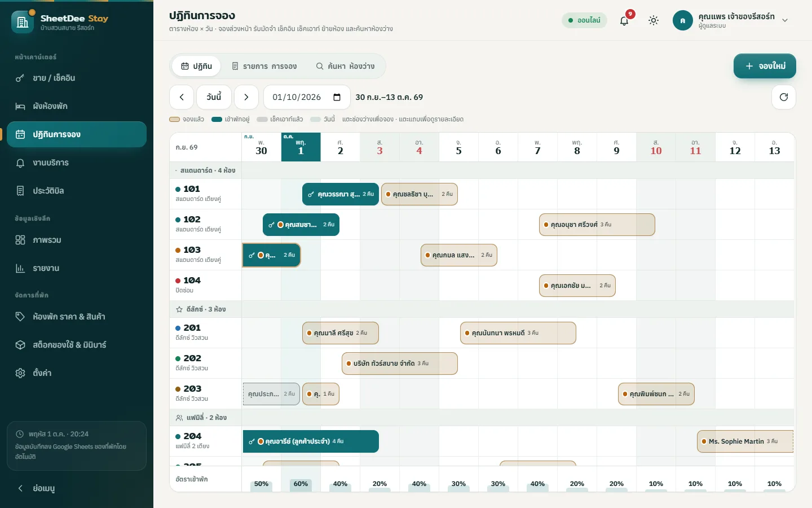Collapse the sidebar with ย่อเมนู
Screen dimensions: 812x508
(77, 488)
